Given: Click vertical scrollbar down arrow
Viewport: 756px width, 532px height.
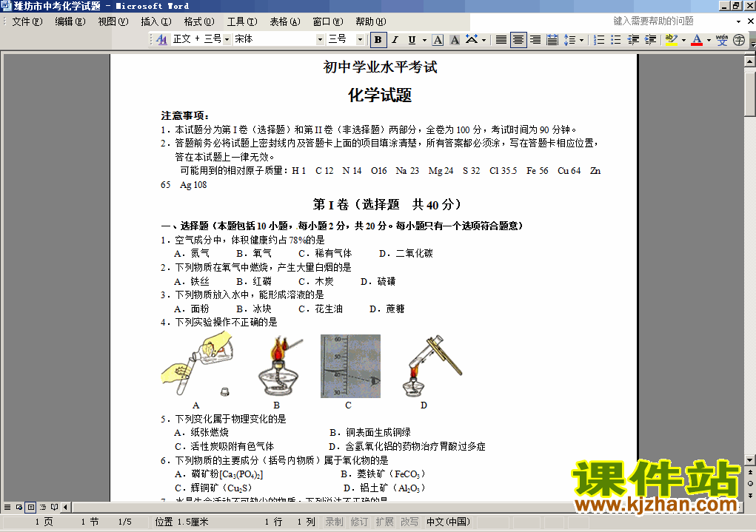Looking at the screenshot, I should pos(750,459).
